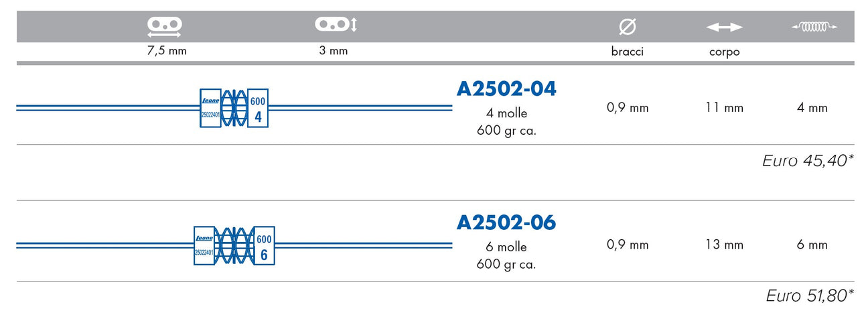Screen dimensions: 868x317
Task: Select the A2502-04 expansion screw illustration
Action: [x=234, y=108]
